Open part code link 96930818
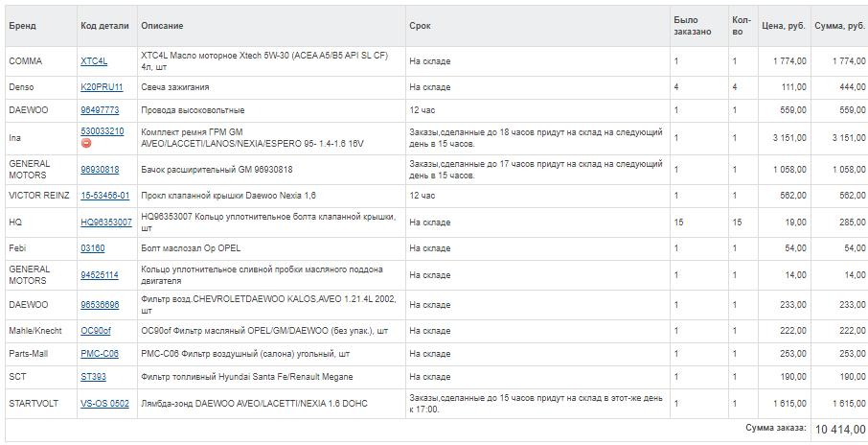The width and height of the screenshot is (868, 445). (100, 170)
